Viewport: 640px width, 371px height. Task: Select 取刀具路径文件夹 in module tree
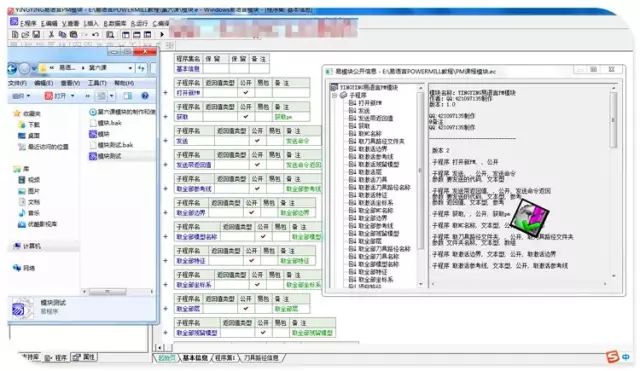pyautogui.click(x=381, y=141)
